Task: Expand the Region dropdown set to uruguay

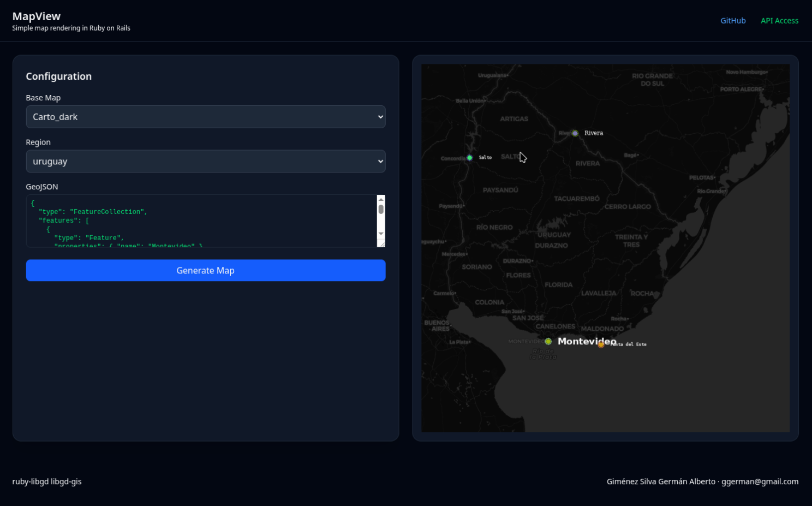Action: pos(206,162)
